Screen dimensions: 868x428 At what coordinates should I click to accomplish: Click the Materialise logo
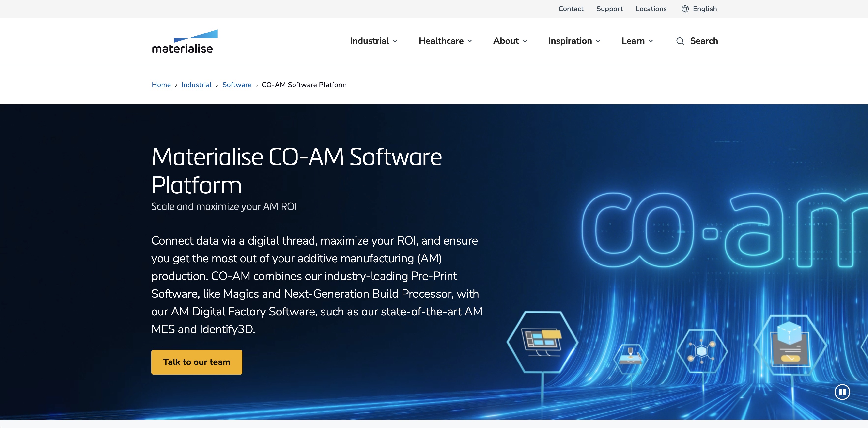185,41
